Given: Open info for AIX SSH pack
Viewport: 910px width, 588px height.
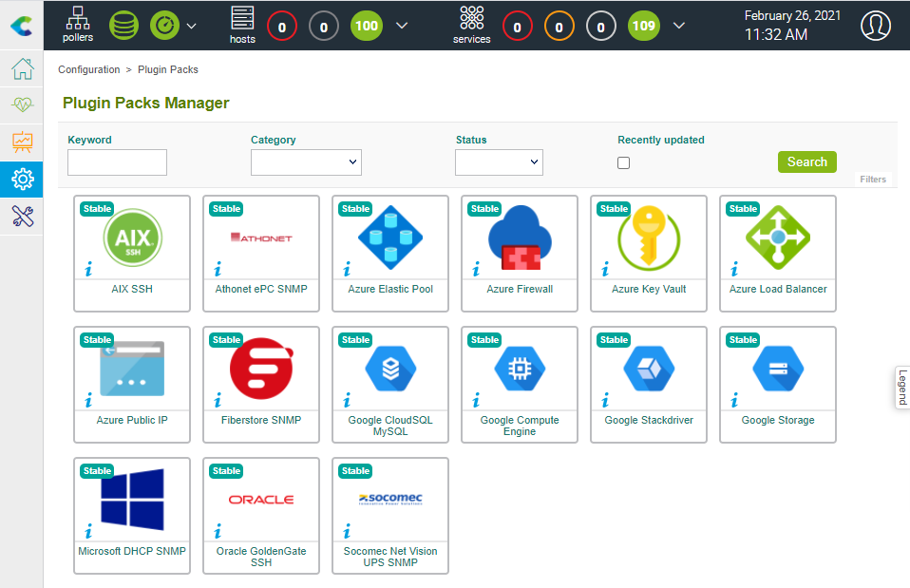Looking at the screenshot, I should 88,270.
